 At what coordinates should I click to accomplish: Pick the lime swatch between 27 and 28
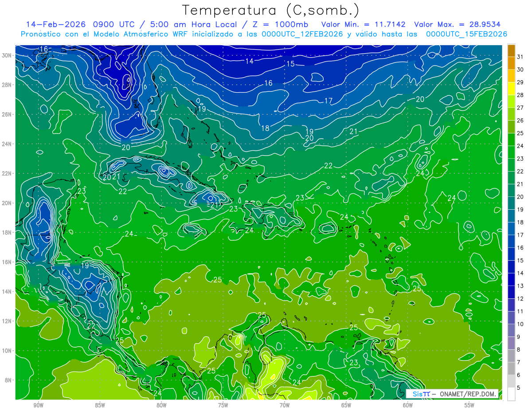point(511,101)
